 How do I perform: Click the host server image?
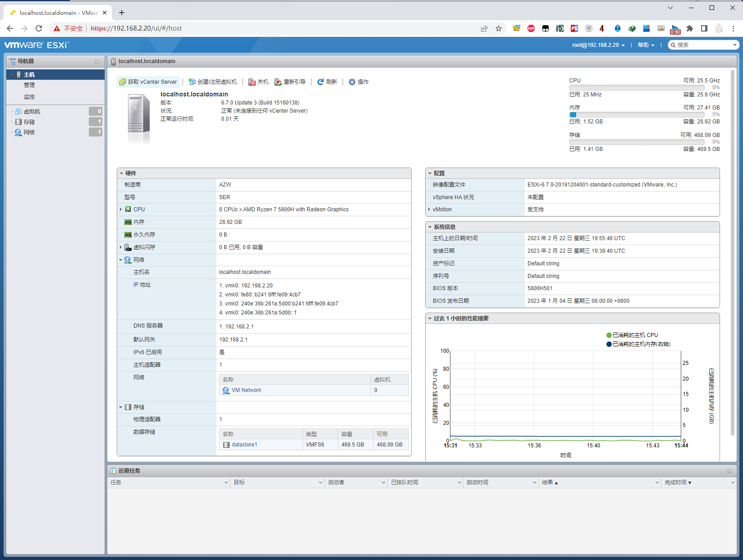pyautogui.click(x=138, y=118)
